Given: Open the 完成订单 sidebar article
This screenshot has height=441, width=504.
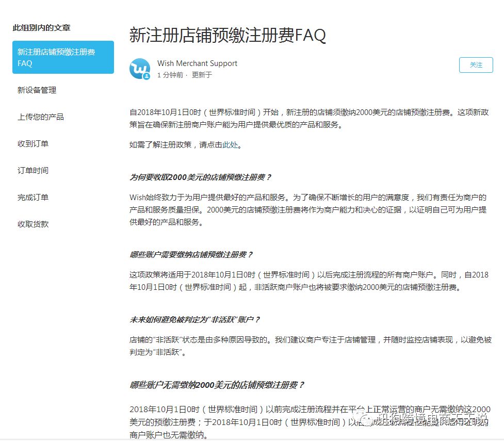Looking at the screenshot, I should coord(33,198).
